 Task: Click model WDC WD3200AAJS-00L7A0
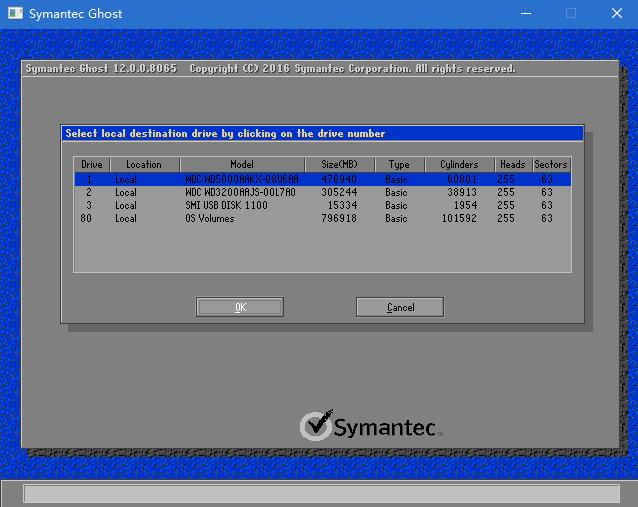tap(240, 192)
